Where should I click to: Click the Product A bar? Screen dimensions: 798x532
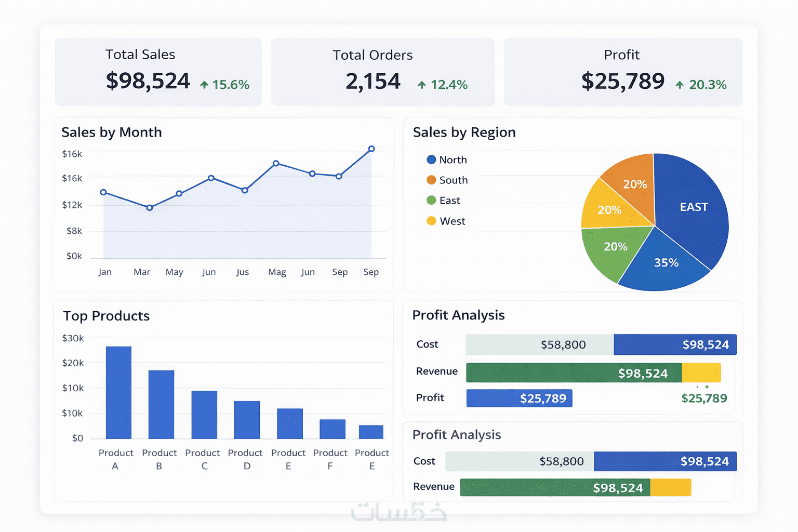[x=118, y=392]
